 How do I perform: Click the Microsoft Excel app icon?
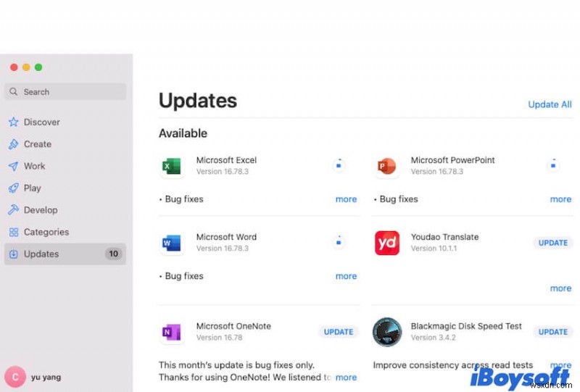(172, 166)
